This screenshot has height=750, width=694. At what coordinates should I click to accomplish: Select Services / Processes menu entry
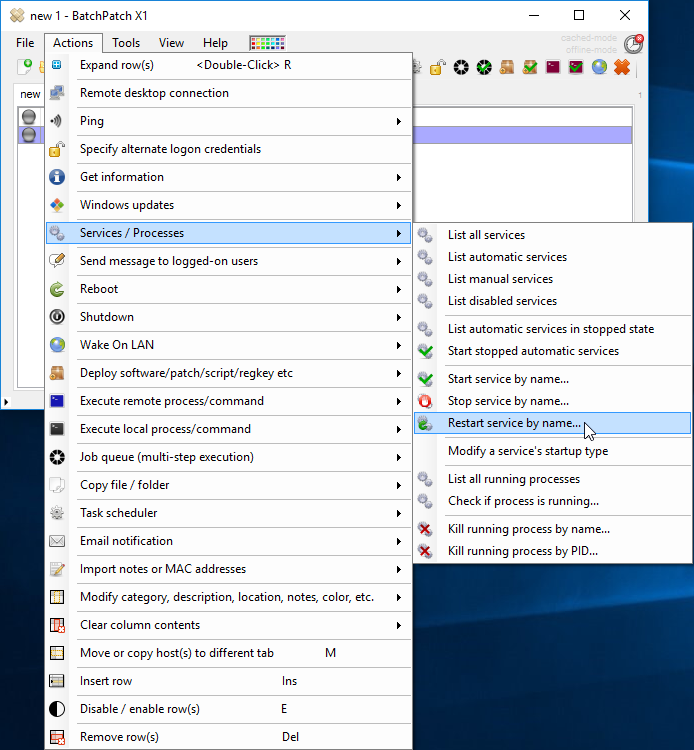pos(229,233)
